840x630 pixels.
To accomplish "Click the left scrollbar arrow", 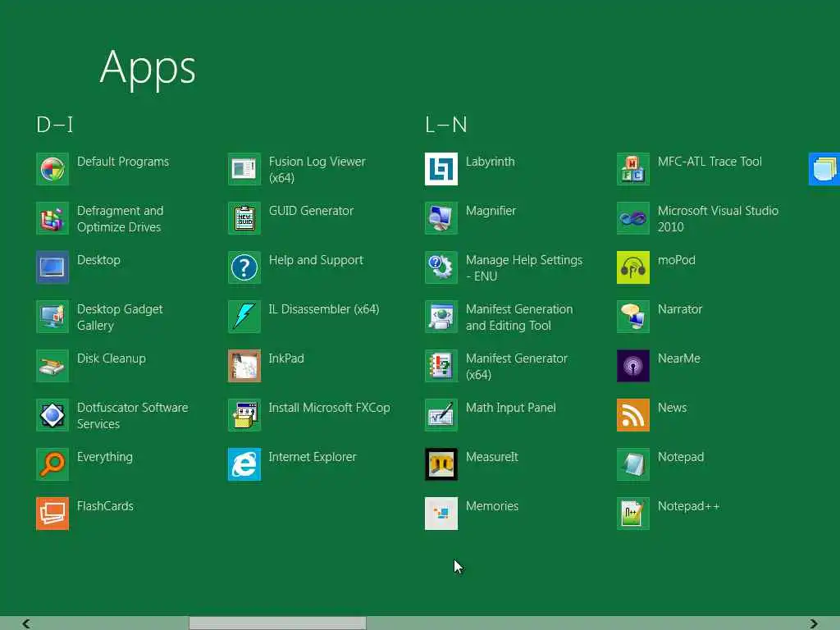I will (25, 623).
